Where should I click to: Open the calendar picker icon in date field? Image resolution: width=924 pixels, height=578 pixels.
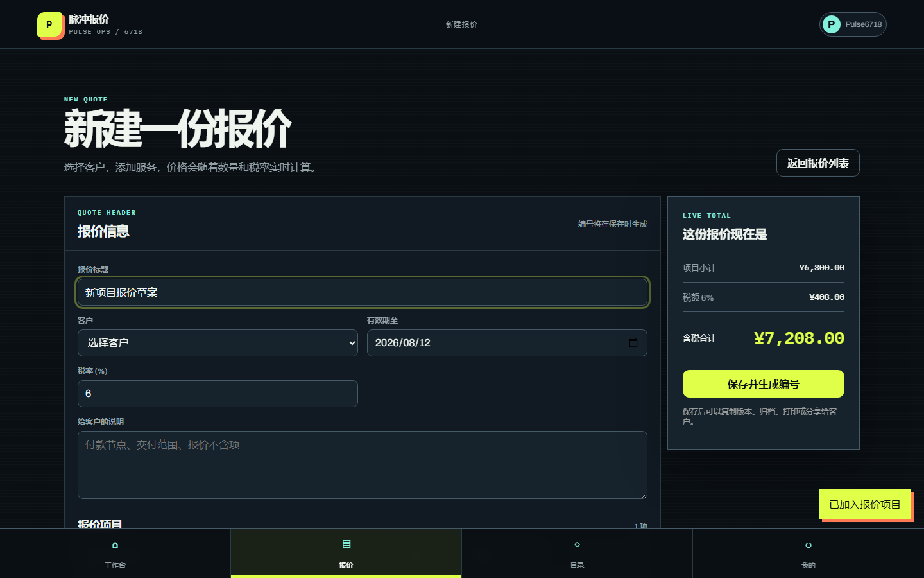[x=633, y=343]
